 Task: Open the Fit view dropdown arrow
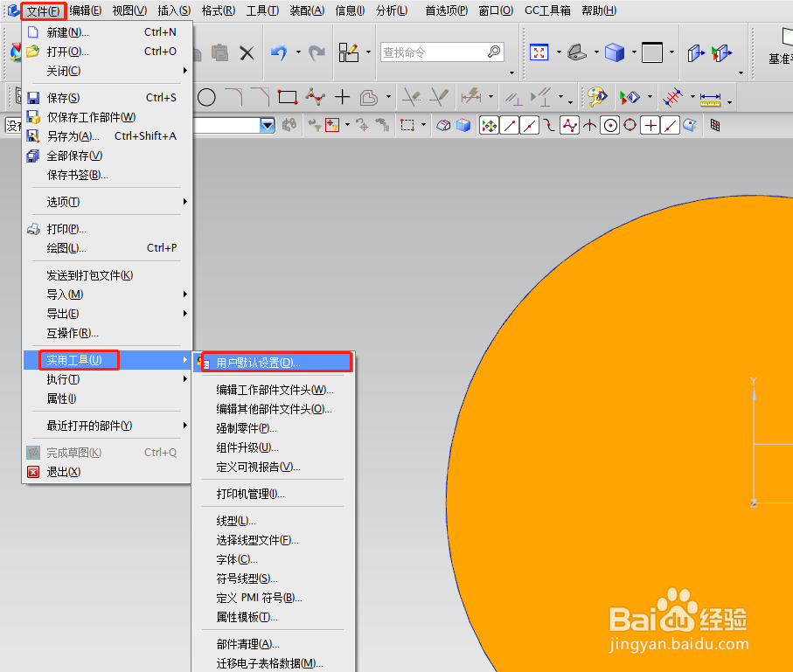pyautogui.click(x=559, y=52)
